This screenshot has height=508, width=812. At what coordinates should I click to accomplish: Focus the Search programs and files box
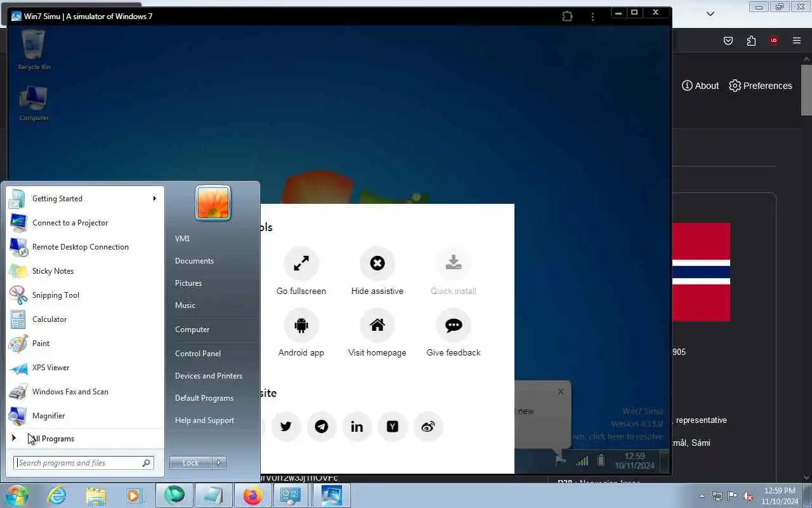click(83, 463)
